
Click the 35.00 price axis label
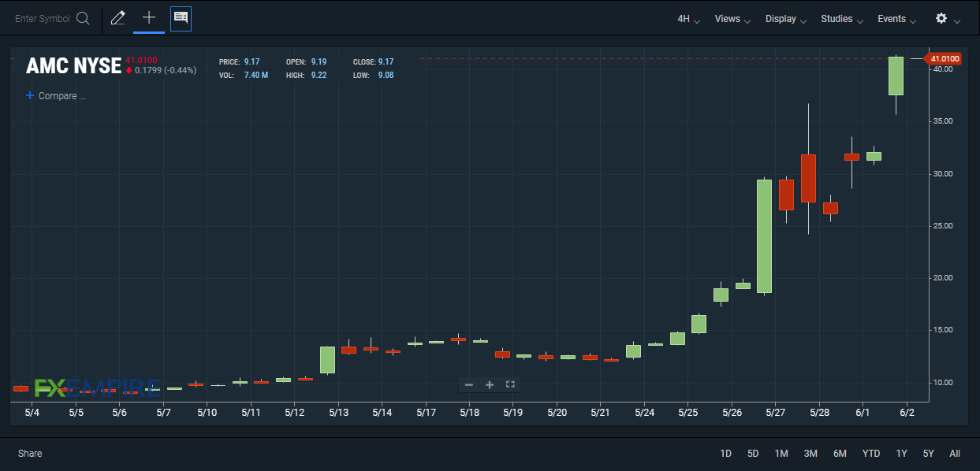943,121
